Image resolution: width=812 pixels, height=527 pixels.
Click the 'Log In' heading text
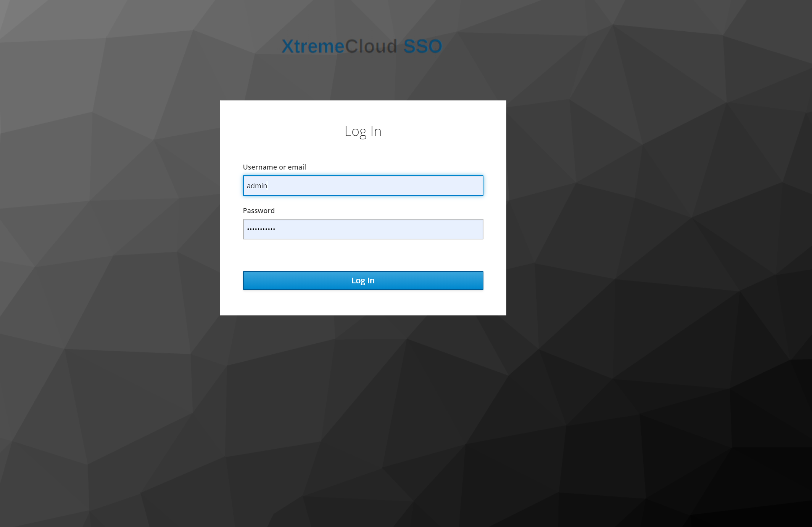[x=362, y=131]
